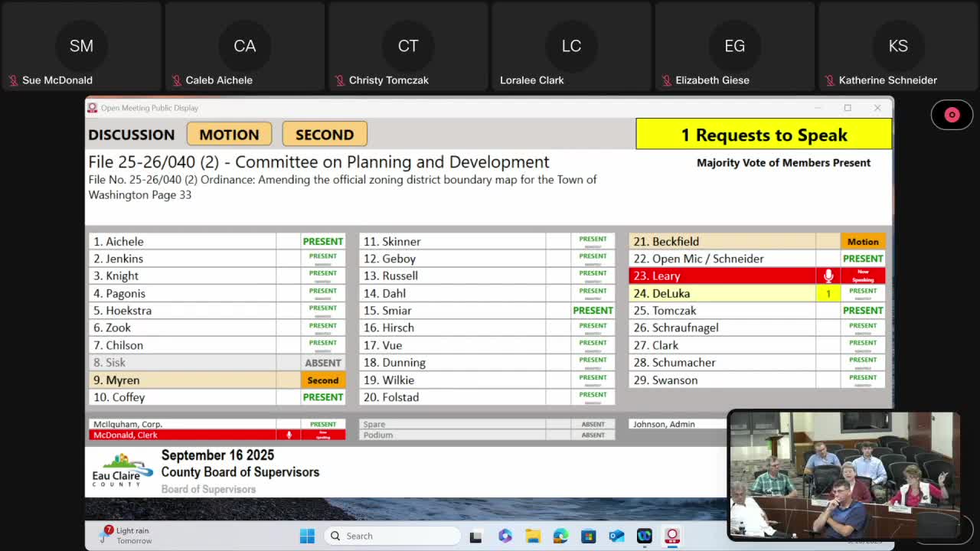Click the SECOND button
Screen dimensions: 980x551
coord(325,135)
